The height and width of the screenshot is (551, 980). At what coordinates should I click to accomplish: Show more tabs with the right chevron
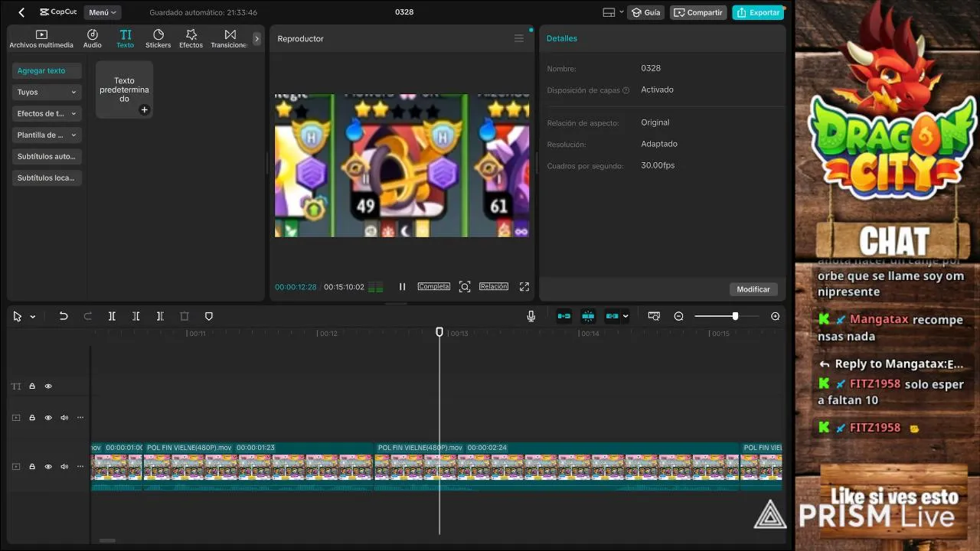tap(256, 38)
